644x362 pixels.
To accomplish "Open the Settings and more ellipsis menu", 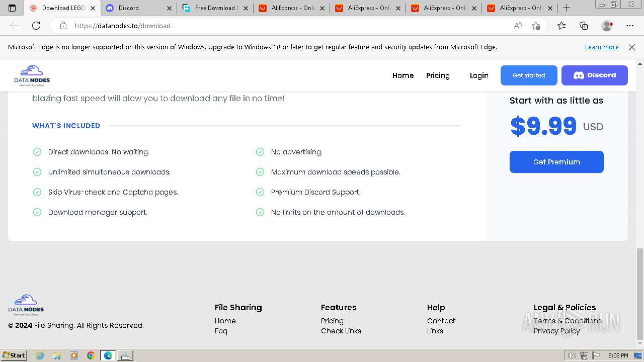I will (630, 26).
